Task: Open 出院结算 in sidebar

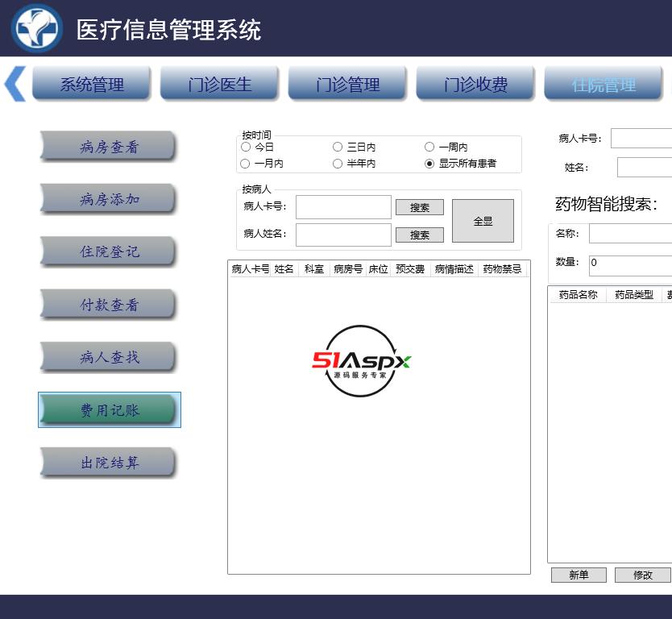Action: [108, 463]
